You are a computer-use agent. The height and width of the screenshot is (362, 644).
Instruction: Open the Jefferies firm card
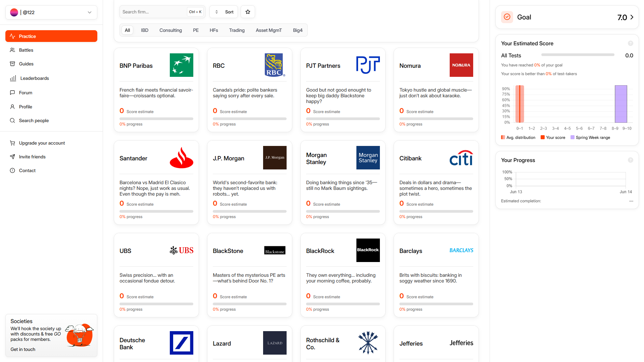click(436, 344)
